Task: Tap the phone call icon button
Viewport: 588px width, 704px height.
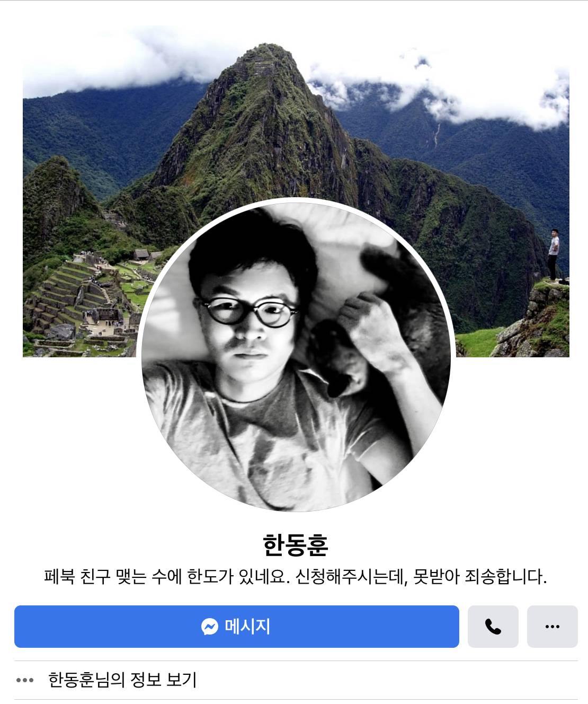Action: (x=493, y=627)
